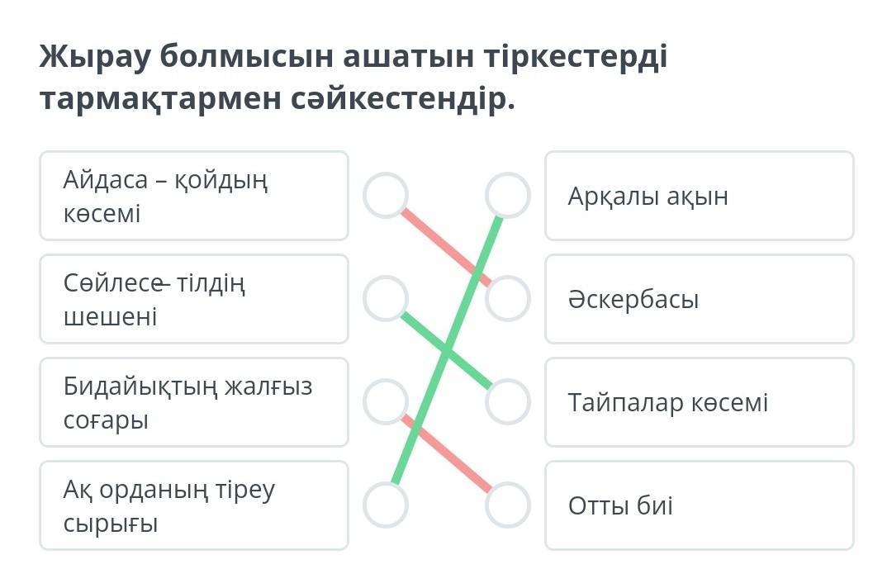Select the 'Сөйлесе – тілдің шешені' card
Viewport: 892px width, 588px height.
pos(194,299)
